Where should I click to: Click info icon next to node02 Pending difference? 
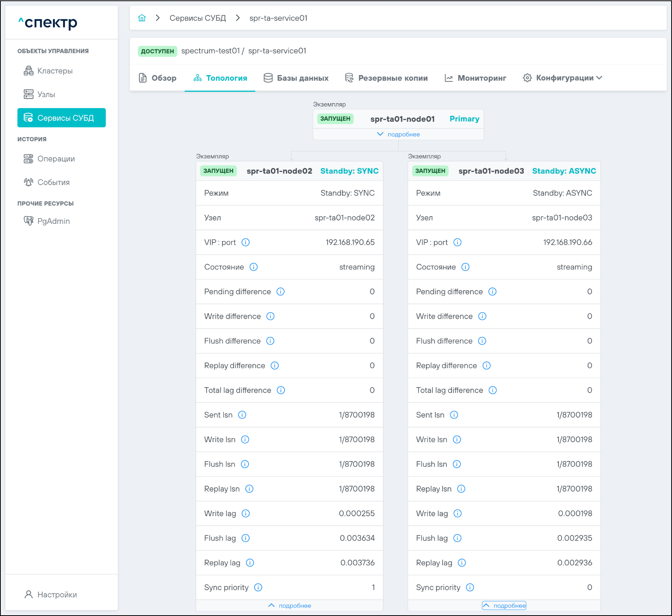pyautogui.click(x=280, y=292)
